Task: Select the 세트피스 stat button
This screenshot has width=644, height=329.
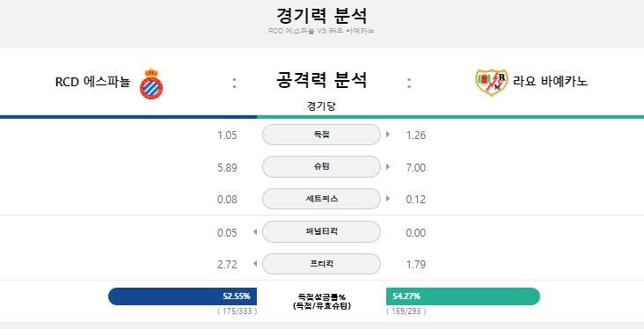Action: pos(321,199)
